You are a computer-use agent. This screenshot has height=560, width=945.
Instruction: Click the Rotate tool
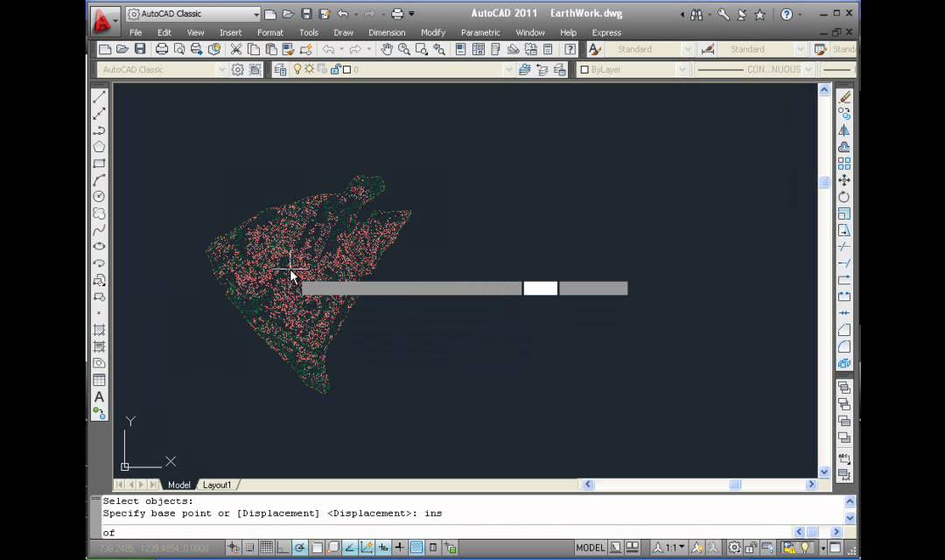pyautogui.click(x=844, y=197)
